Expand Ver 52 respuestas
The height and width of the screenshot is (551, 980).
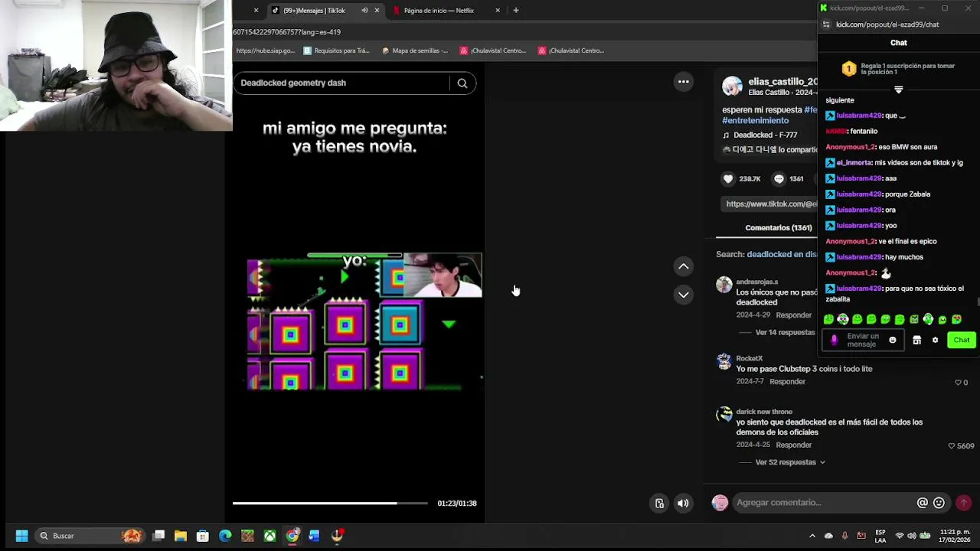tap(790, 463)
